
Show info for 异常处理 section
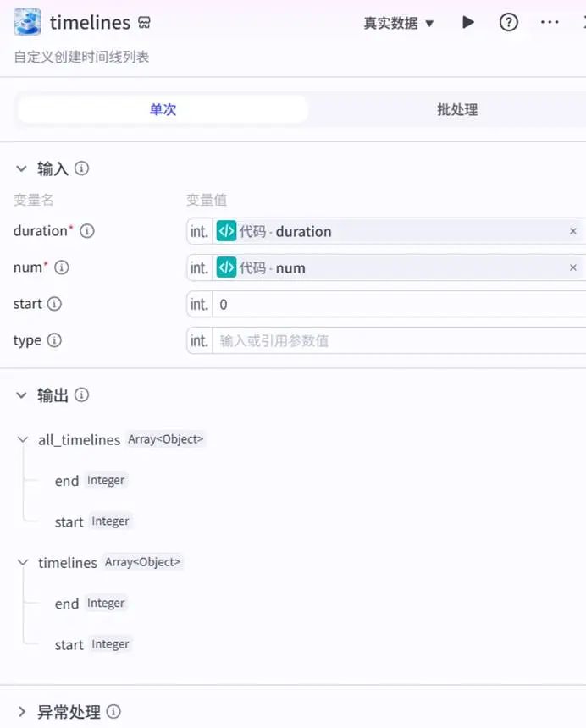[x=113, y=711]
